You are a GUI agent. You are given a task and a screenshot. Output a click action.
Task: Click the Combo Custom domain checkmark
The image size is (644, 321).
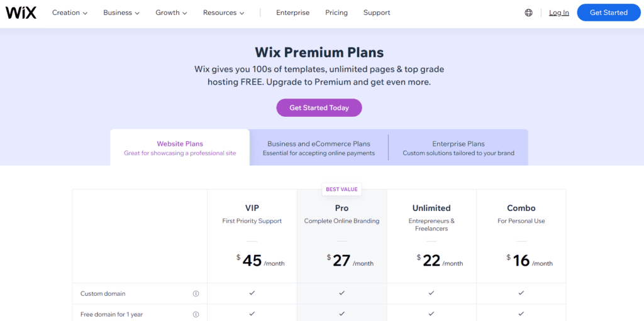click(x=521, y=293)
